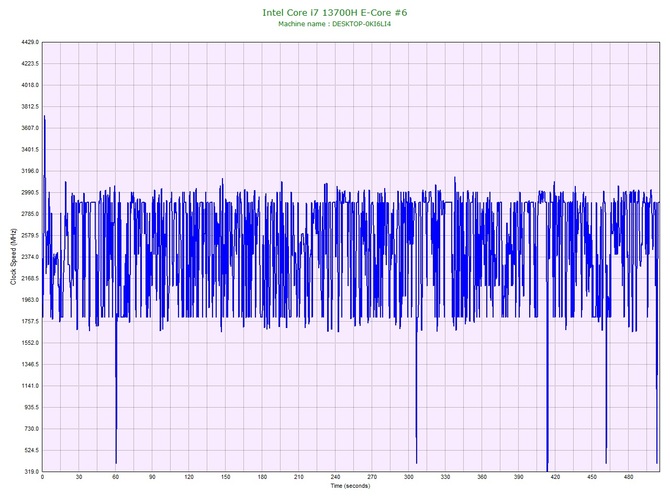
Task: Click the 1552.0 y-axis value
Action: tap(29, 343)
